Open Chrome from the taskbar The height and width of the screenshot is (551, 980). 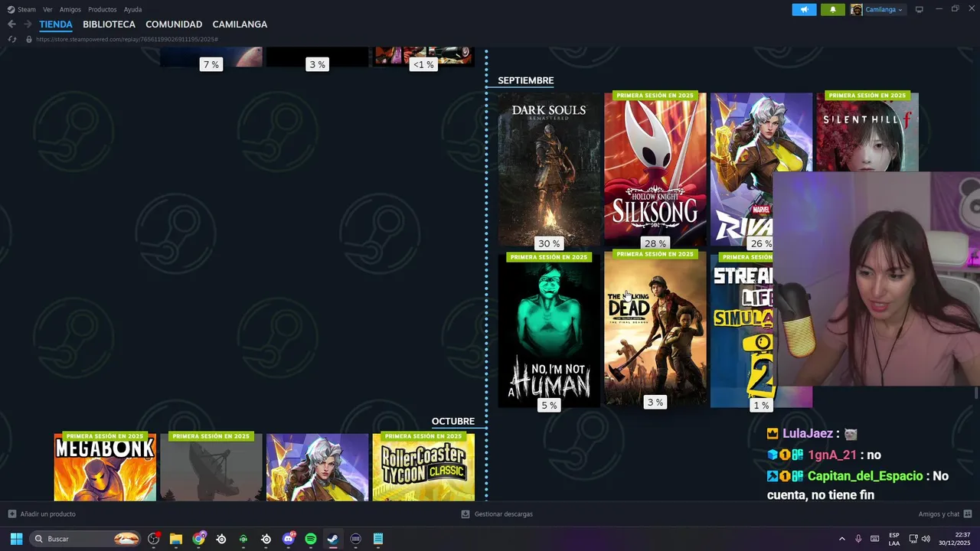[199, 539]
